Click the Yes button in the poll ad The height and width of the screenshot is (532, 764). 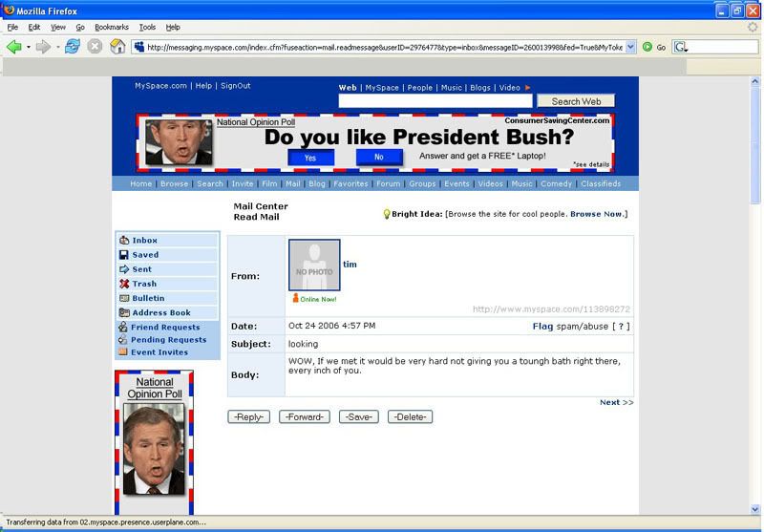tap(311, 158)
